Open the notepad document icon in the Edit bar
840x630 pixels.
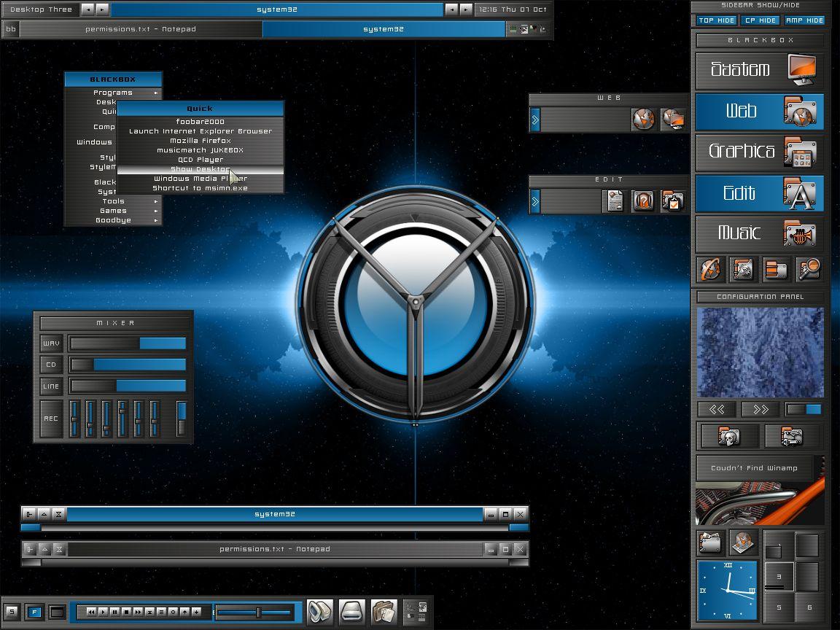[x=615, y=201]
